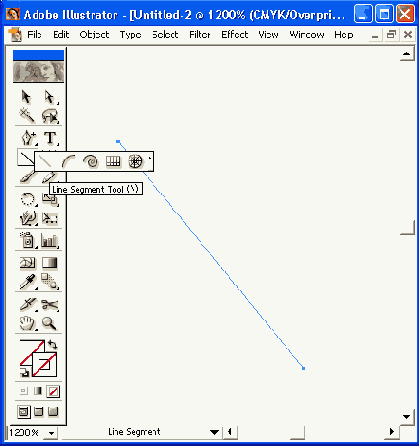The height and width of the screenshot is (446, 419).
Task: Select the Mesh tool
Action: coord(28,263)
